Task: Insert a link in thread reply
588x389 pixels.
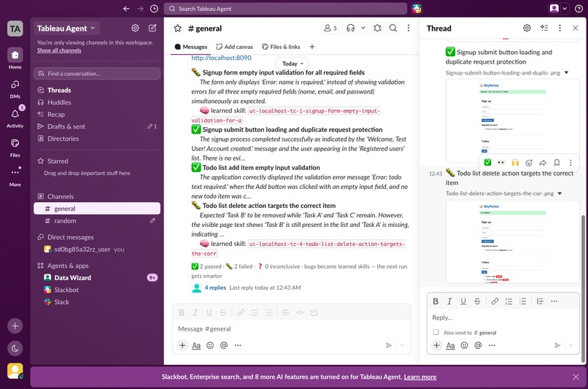Action: pos(495,301)
